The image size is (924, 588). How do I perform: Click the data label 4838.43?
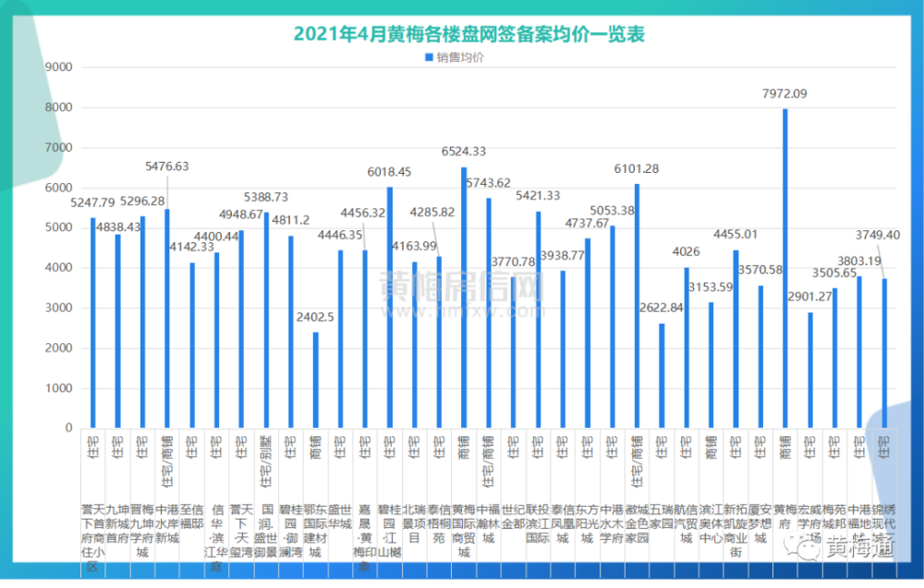pyautogui.click(x=118, y=227)
